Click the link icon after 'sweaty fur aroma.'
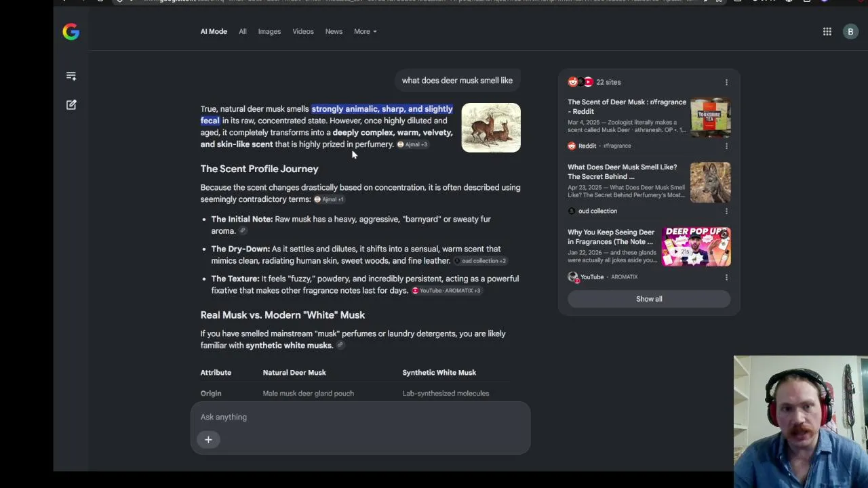This screenshot has width=868, height=488. [x=243, y=231]
